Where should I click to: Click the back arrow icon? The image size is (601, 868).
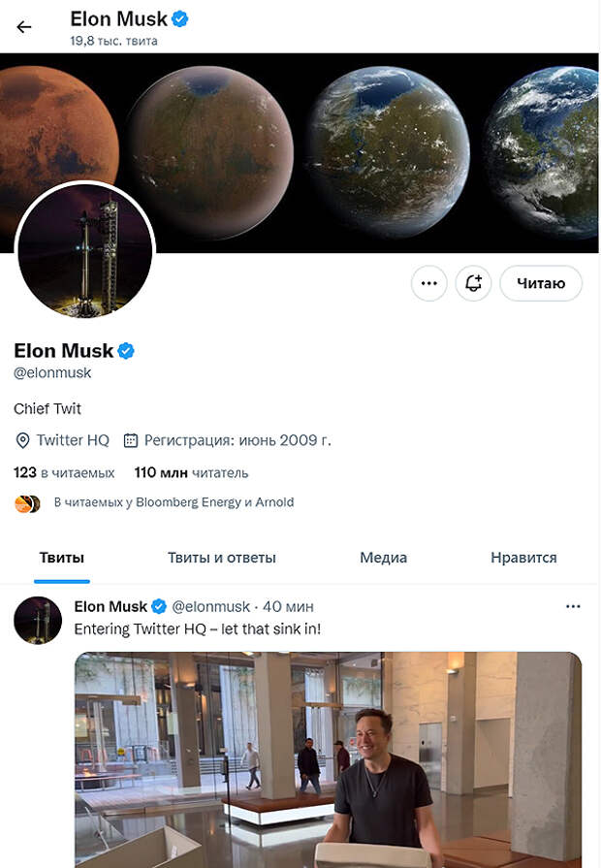[x=24, y=27]
